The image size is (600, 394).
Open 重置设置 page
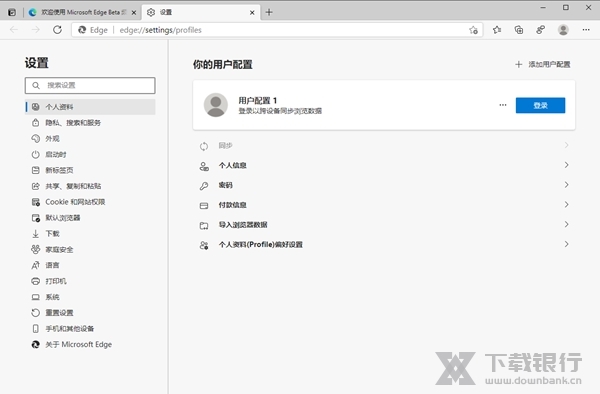tap(90, 313)
